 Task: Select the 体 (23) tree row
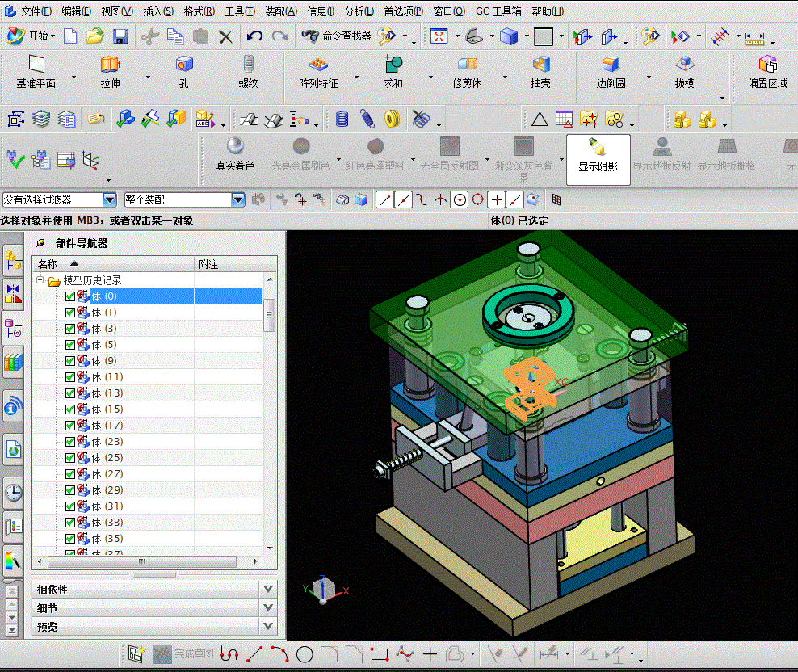pos(148,442)
